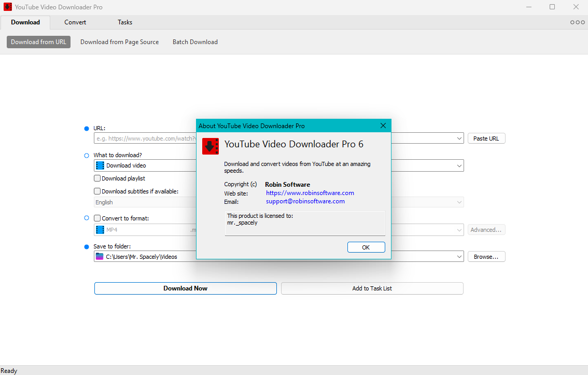
Task: Click the folder icon in Save to folder field
Action: tap(100, 257)
